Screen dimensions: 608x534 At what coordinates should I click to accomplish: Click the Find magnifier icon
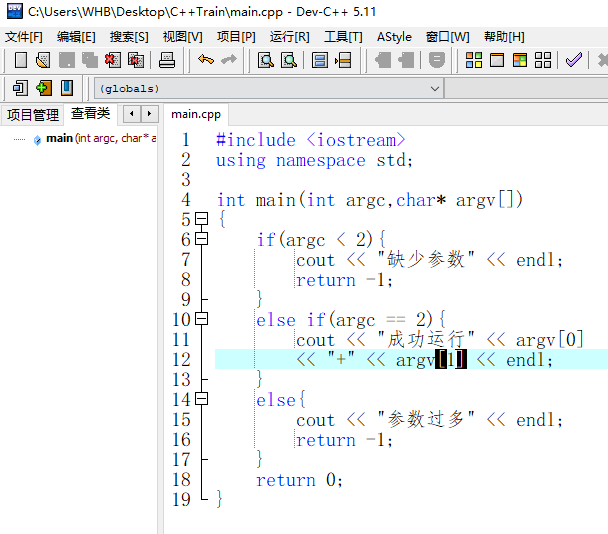[x=266, y=60]
